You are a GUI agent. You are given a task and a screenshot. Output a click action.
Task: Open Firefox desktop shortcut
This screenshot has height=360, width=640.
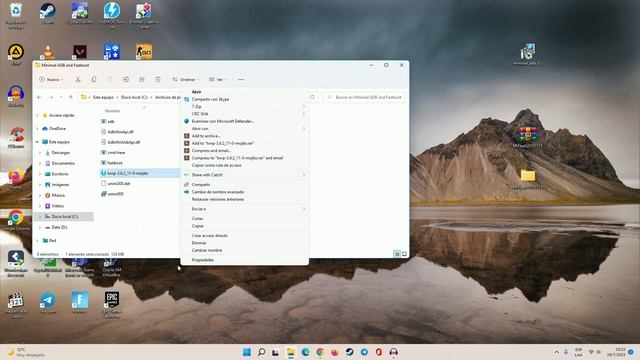[x=16, y=179]
